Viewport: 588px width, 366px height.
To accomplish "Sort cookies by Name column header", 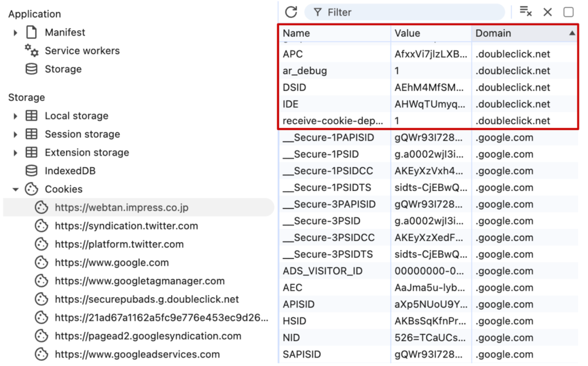I will (333, 33).
